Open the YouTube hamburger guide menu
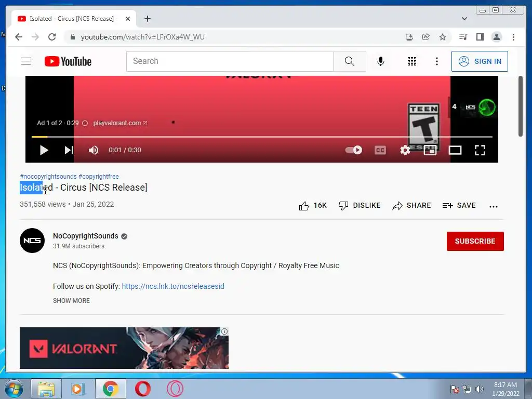This screenshot has width=532, height=399. (x=26, y=61)
